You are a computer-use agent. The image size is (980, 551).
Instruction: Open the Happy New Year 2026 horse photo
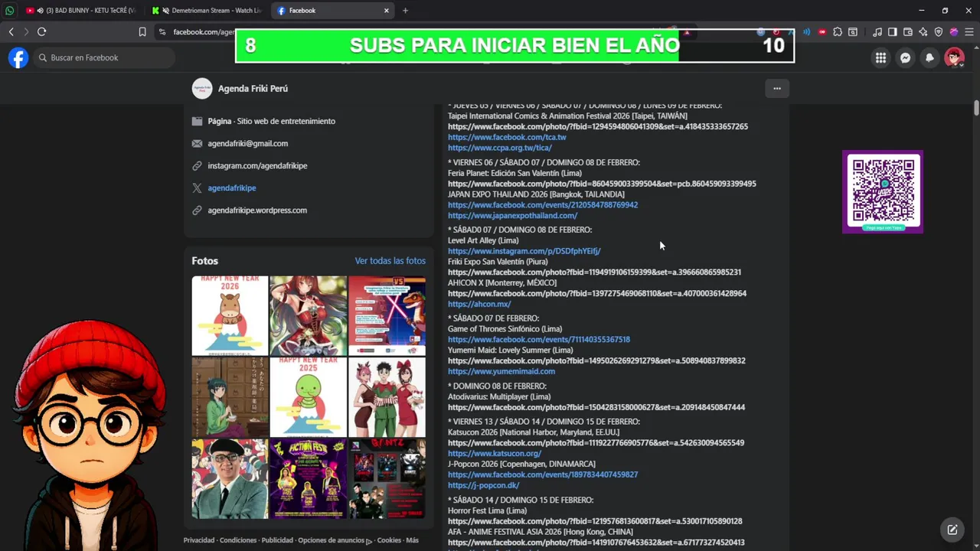click(230, 315)
